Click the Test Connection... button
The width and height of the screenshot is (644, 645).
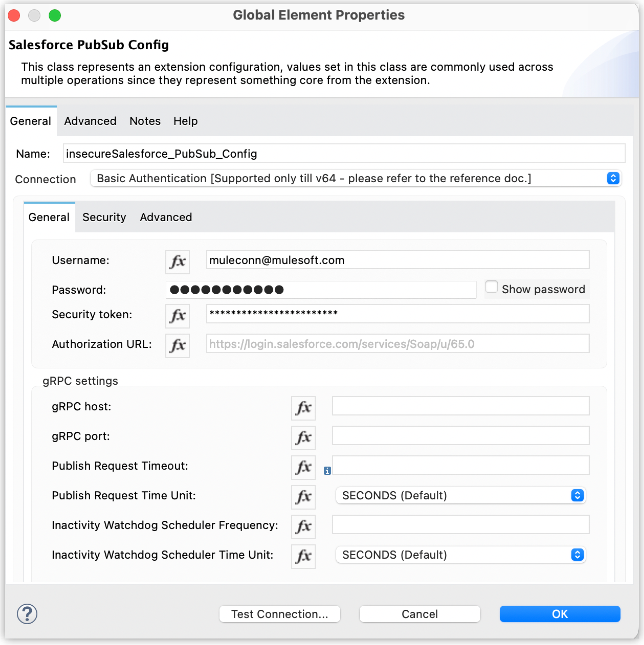(x=280, y=614)
